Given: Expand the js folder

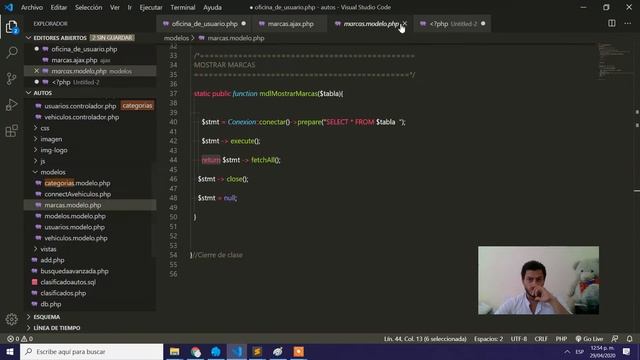Looking at the screenshot, I should tap(43, 161).
